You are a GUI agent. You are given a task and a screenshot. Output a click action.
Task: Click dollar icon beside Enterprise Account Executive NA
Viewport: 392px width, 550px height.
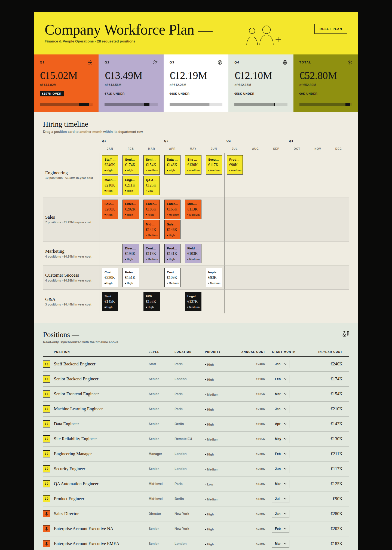47,529
